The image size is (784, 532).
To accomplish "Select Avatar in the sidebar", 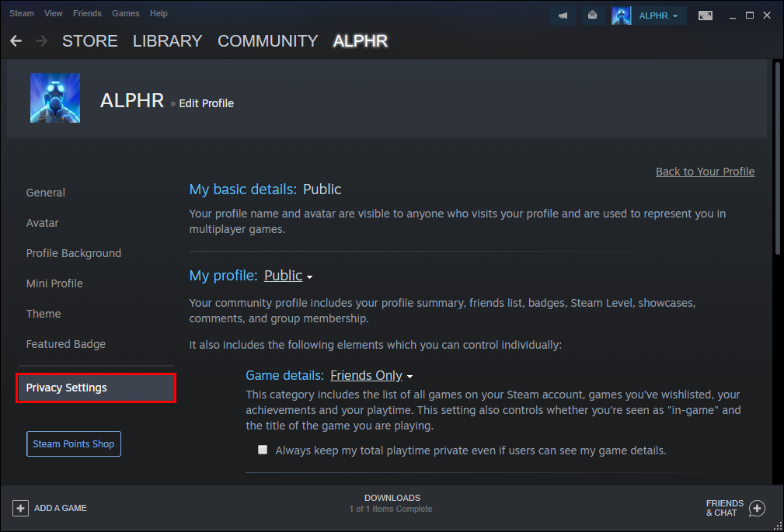I will [42, 223].
